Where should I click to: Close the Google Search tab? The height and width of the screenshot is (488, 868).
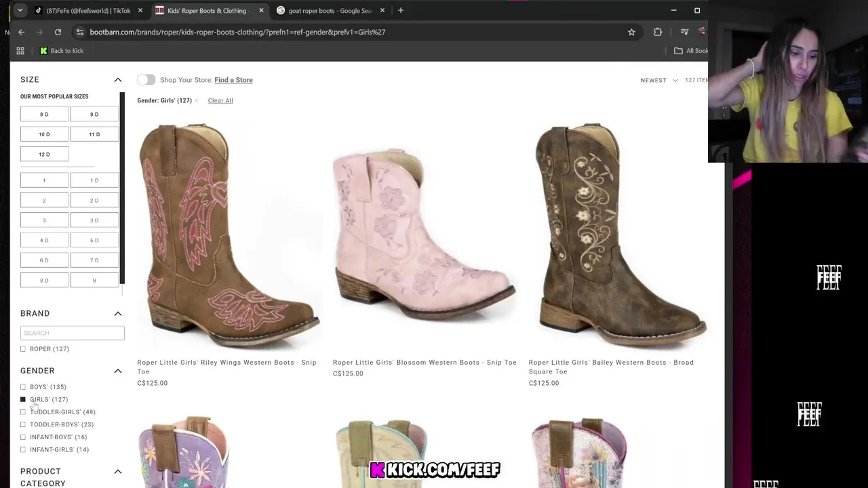pyautogui.click(x=382, y=11)
